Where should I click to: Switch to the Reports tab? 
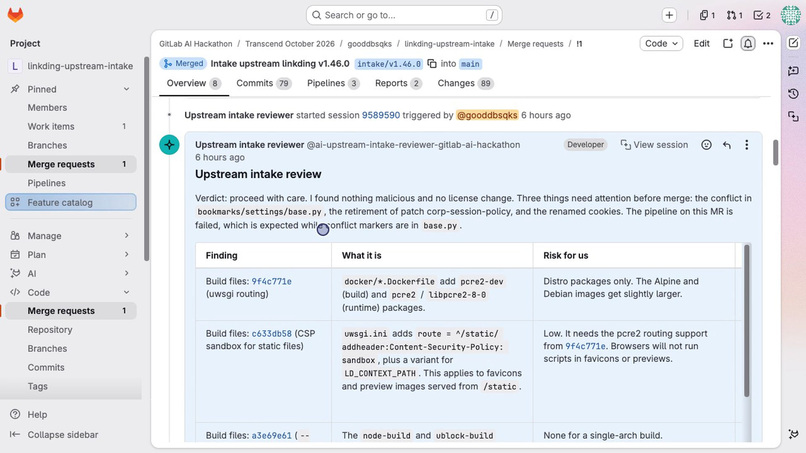(x=398, y=83)
